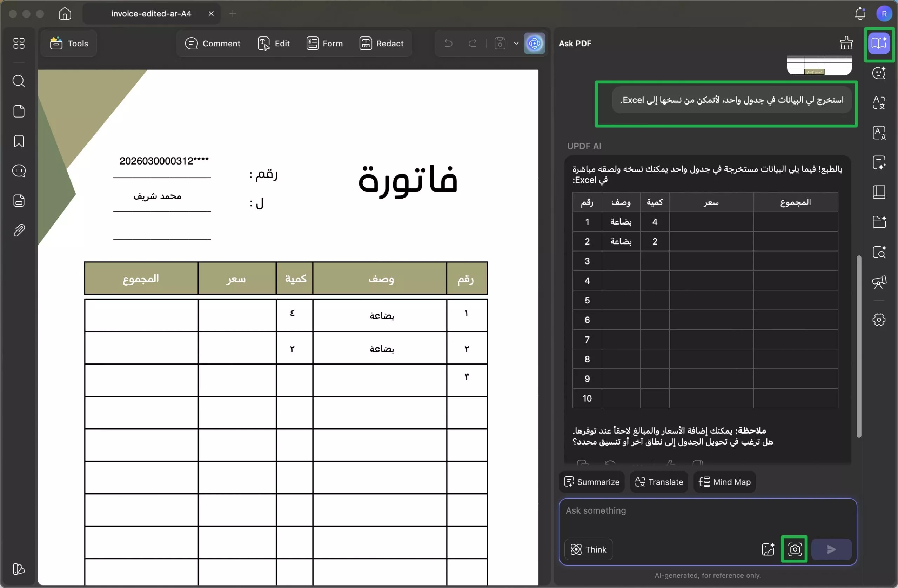898x588 pixels.
Task: Open a new tab with the plus button
Action: click(233, 14)
